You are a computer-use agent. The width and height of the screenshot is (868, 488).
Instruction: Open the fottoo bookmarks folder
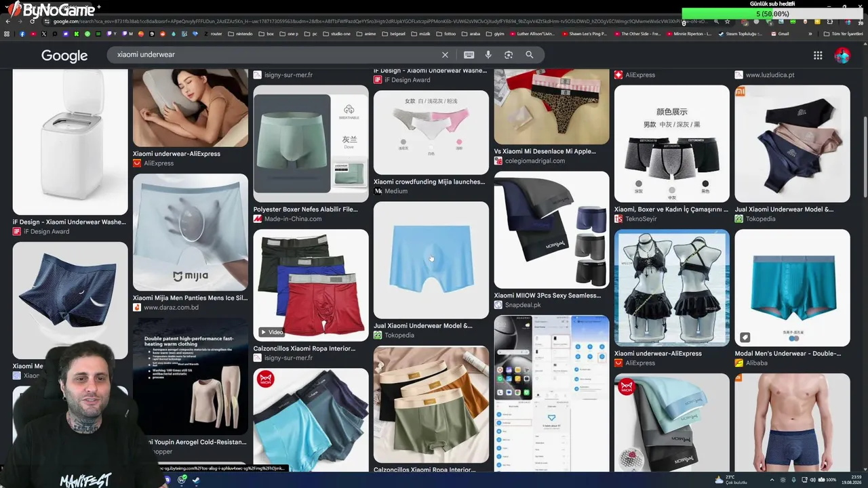tap(446, 34)
